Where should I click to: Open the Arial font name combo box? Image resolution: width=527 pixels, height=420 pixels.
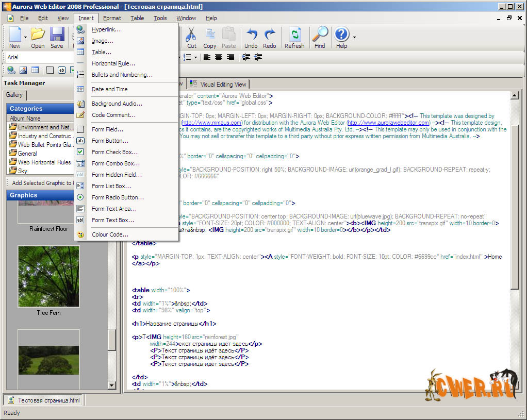pyautogui.click(x=39, y=57)
